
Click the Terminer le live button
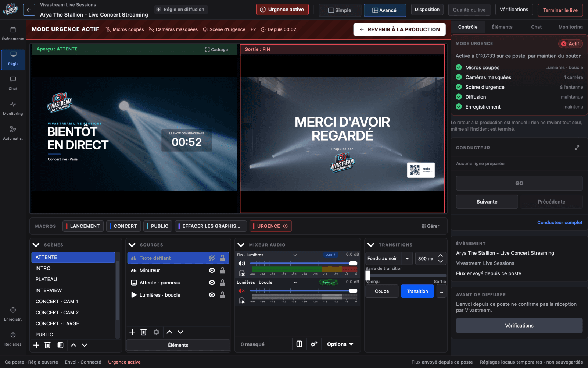[x=560, y=10]
